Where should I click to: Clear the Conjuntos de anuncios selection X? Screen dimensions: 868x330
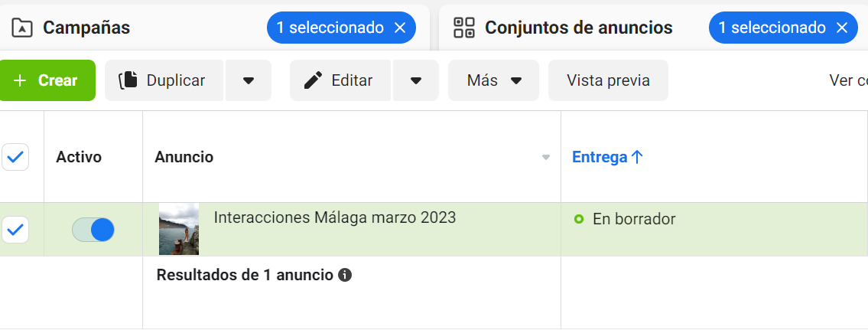click(842, 28)
